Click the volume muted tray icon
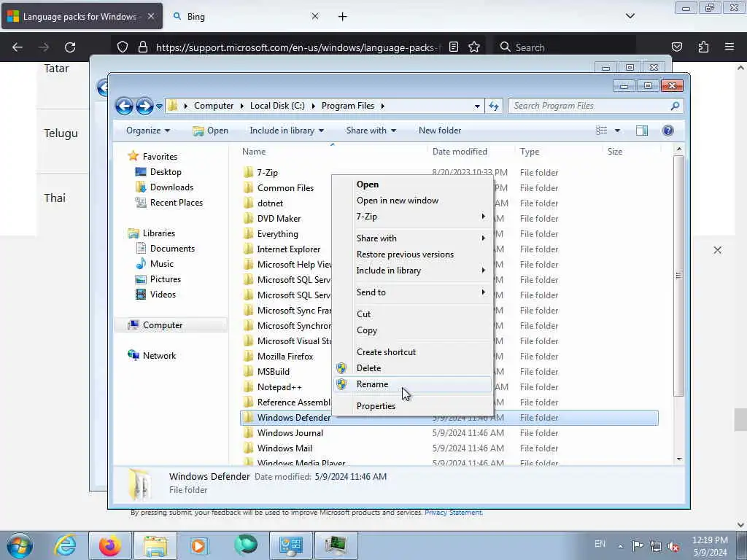This screenshot has width=747, height=560. tap(673, 545)
